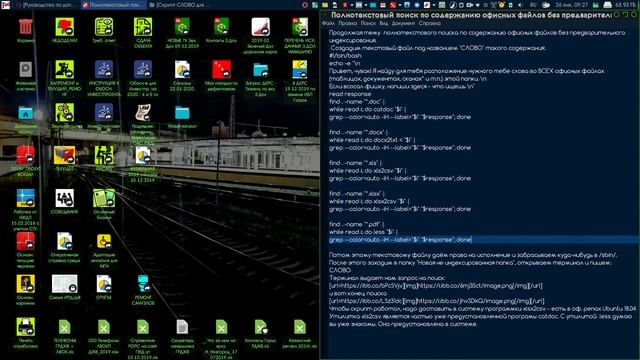The height and width of the screenshot is (360, 640).
Task: Open the Зеленый Дол дорожная карта shortcut
Action: click(260, 27)
